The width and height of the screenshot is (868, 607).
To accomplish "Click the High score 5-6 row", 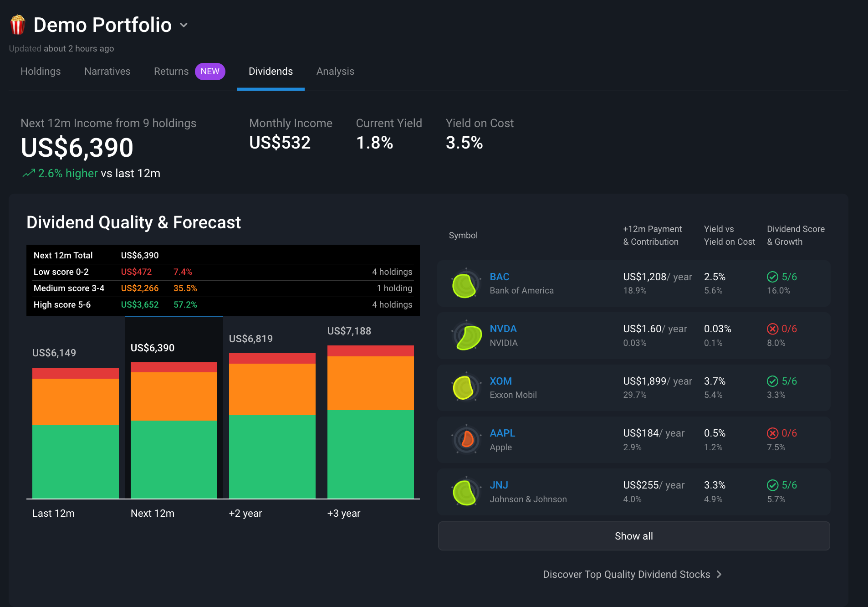I will pyautogui.click(x=223, y=305).
